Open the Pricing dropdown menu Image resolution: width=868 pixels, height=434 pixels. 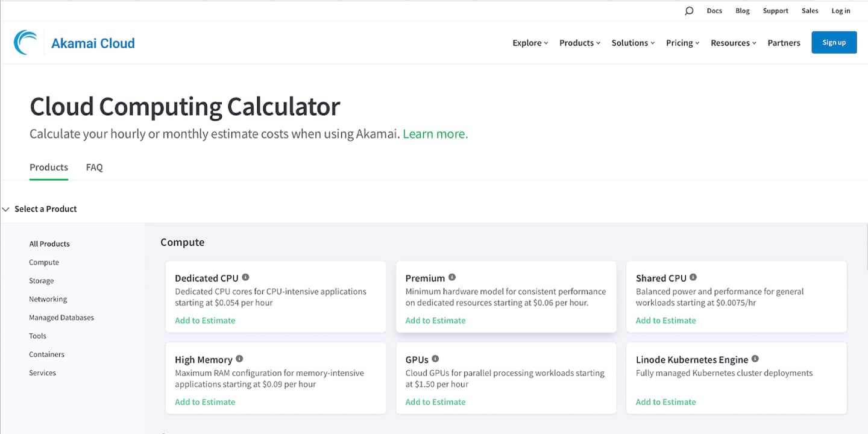point(682,43)
